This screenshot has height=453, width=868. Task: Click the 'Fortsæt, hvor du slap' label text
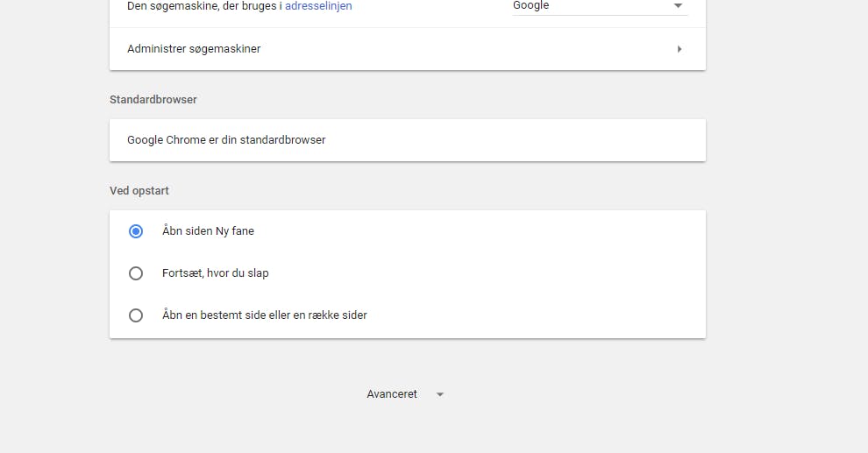pyautogui.click(x=216, y=273)
